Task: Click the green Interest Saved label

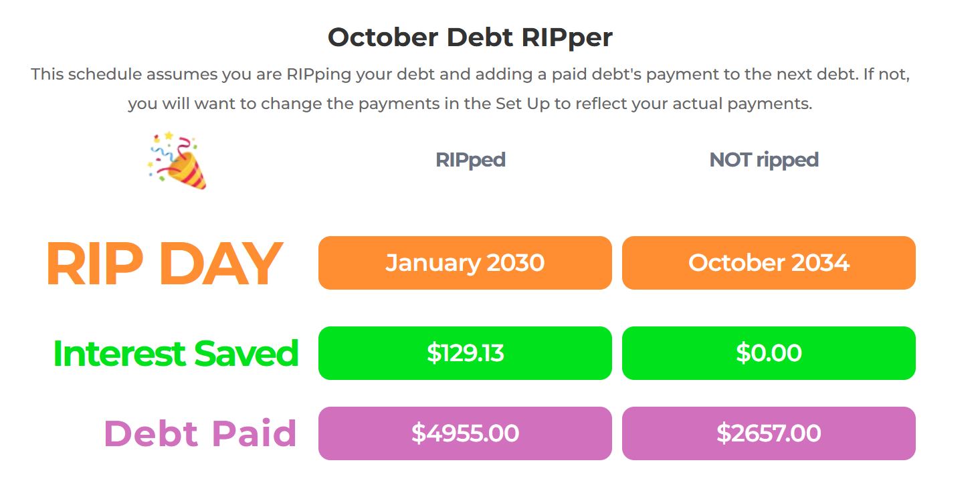Action: pyautogui.click(x=175, y=353)
